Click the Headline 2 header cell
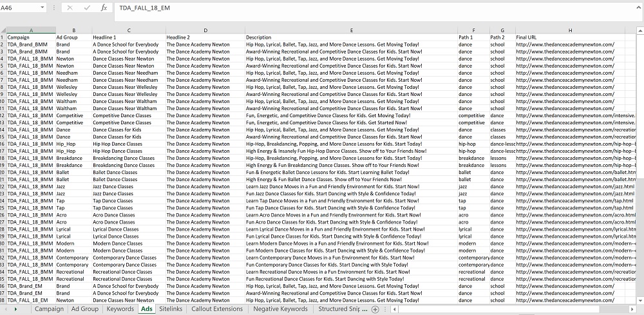The height and width of the screenshot is (315, 644). pos(205,37)
